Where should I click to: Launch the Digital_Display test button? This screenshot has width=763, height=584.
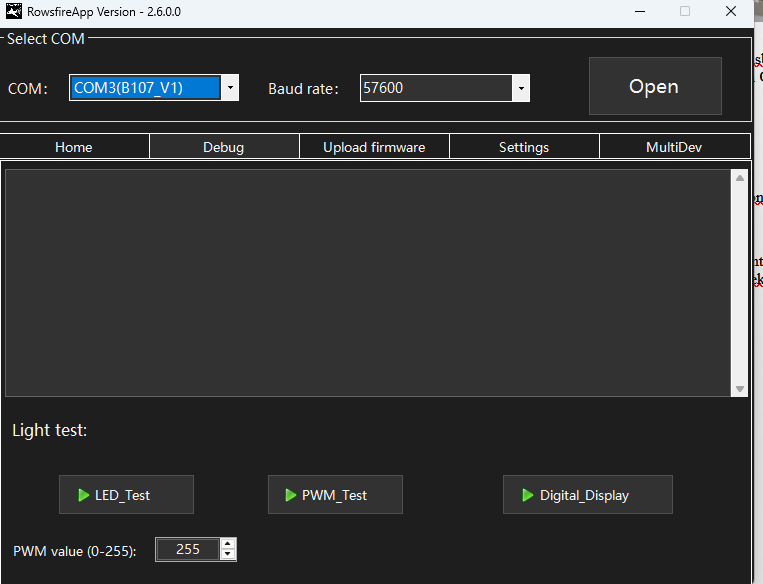[588, 494]
